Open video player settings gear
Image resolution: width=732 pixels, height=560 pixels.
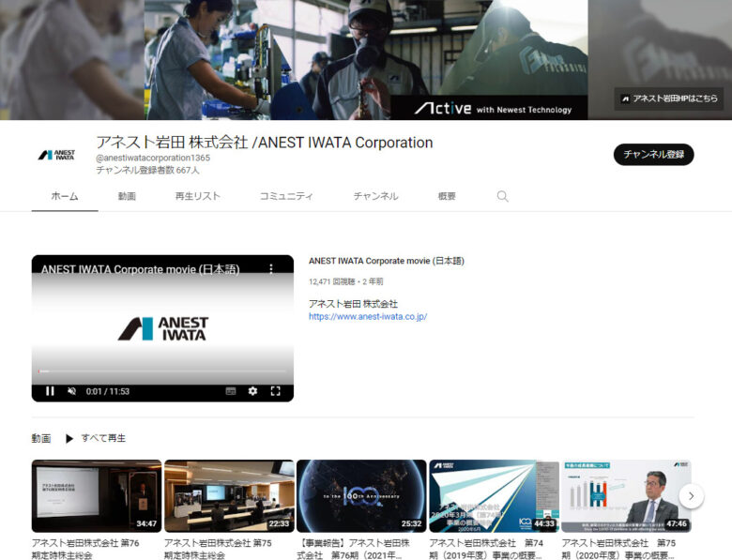click(252, 391)
